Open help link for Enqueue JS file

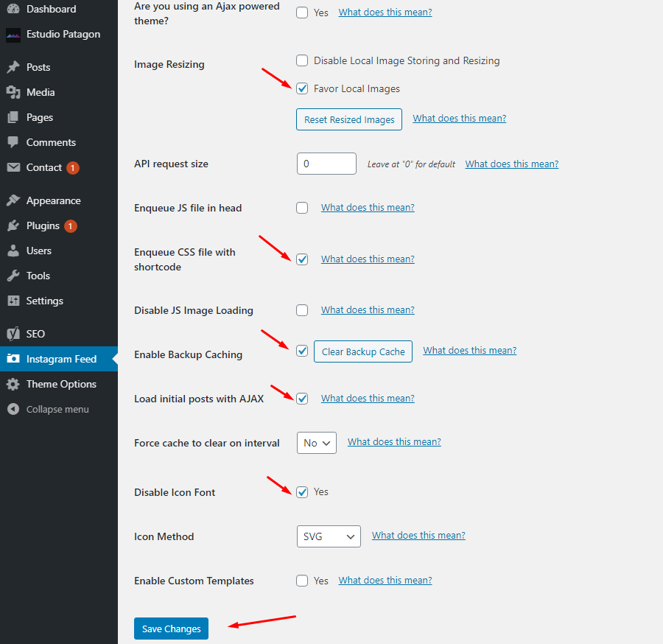click(x=368, y=208)
